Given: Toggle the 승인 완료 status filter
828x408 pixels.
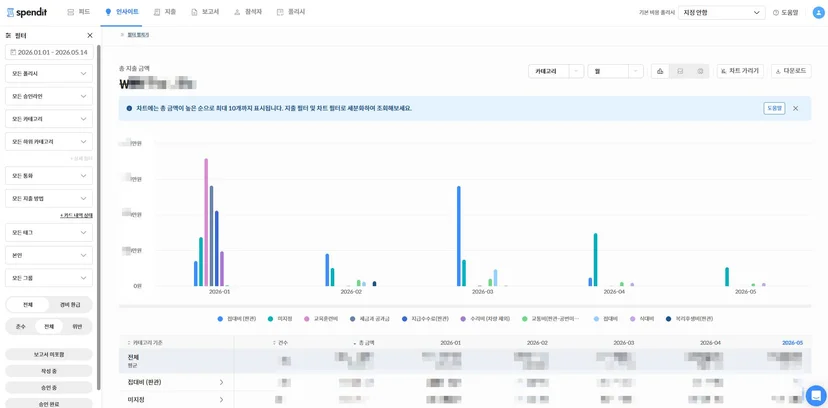Looking at the screenshot, I should (x=49, y=404).
